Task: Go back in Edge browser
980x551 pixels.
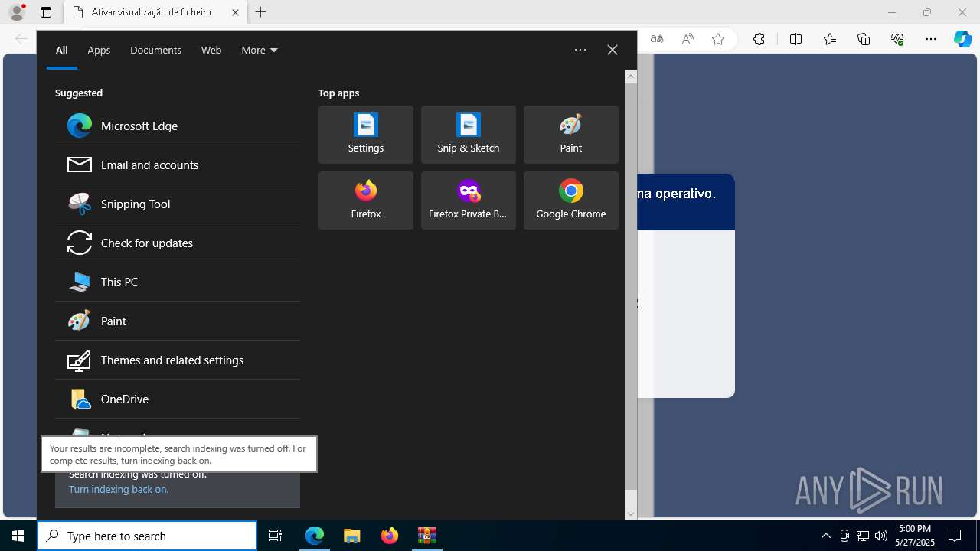Action: 21,39
